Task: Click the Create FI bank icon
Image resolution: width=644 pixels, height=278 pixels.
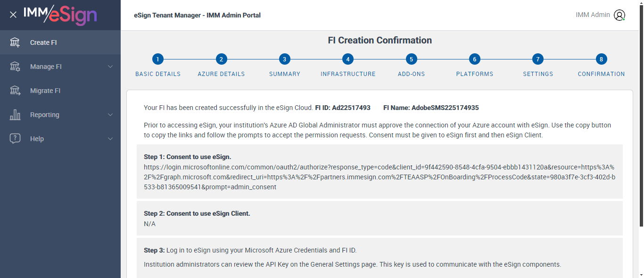Action: [x=15, y=42]
